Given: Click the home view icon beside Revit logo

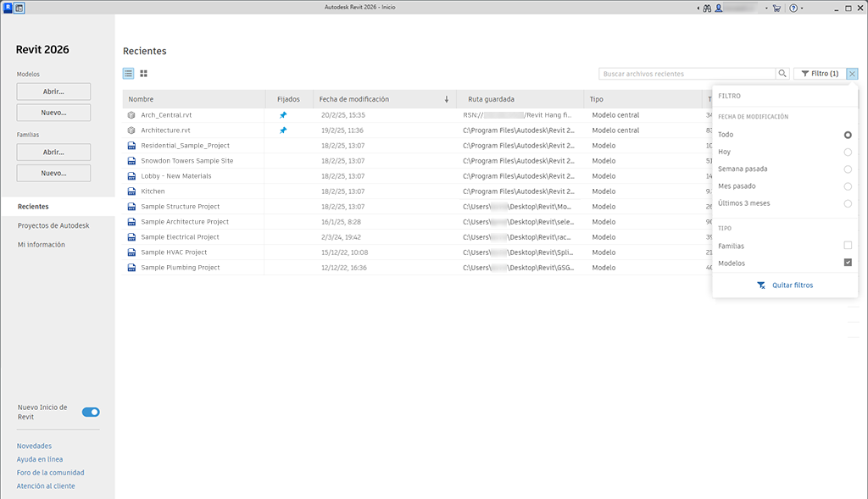Looking at the screenshot, I should click(19, 8).
